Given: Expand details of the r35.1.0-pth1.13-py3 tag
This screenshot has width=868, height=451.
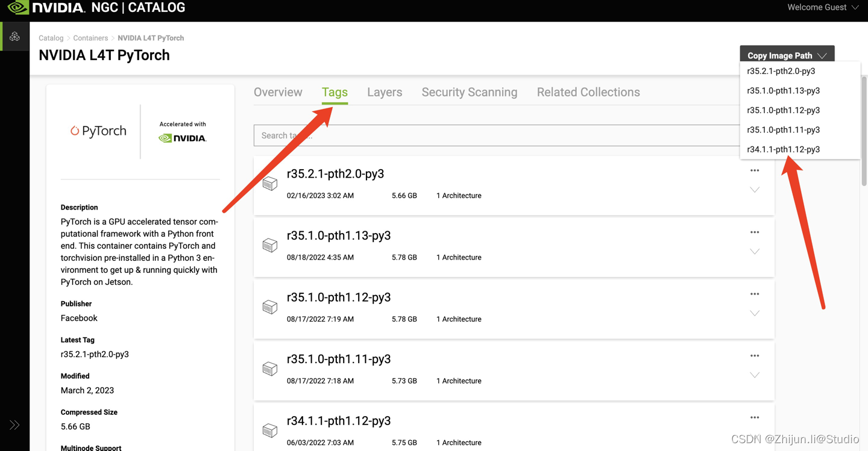Looking at the screenshot, I should (x=755, y=252).
